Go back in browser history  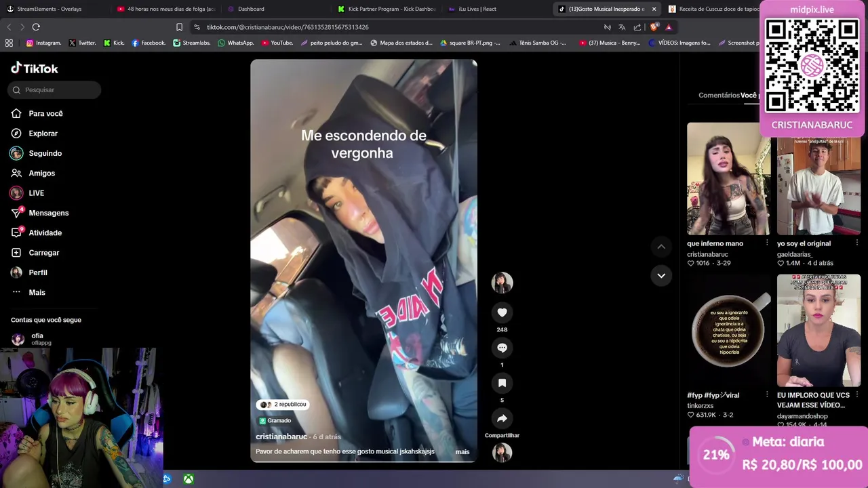(9, 27)
